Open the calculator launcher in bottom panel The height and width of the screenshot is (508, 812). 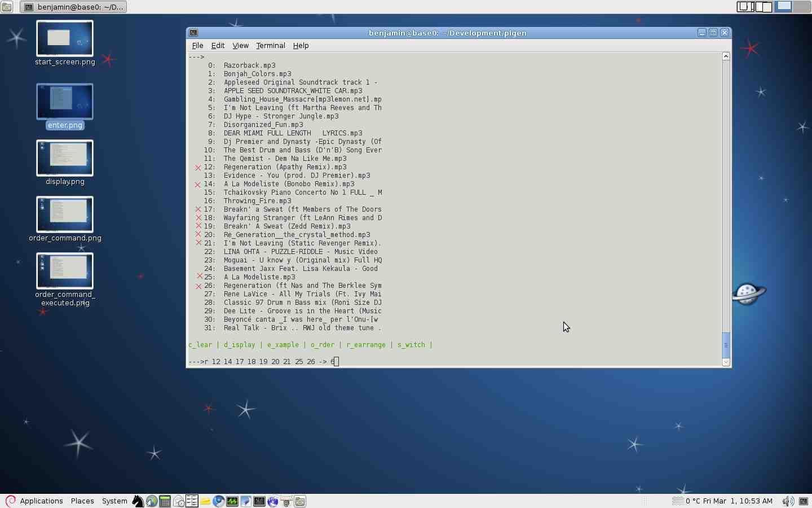coord(165,501)
